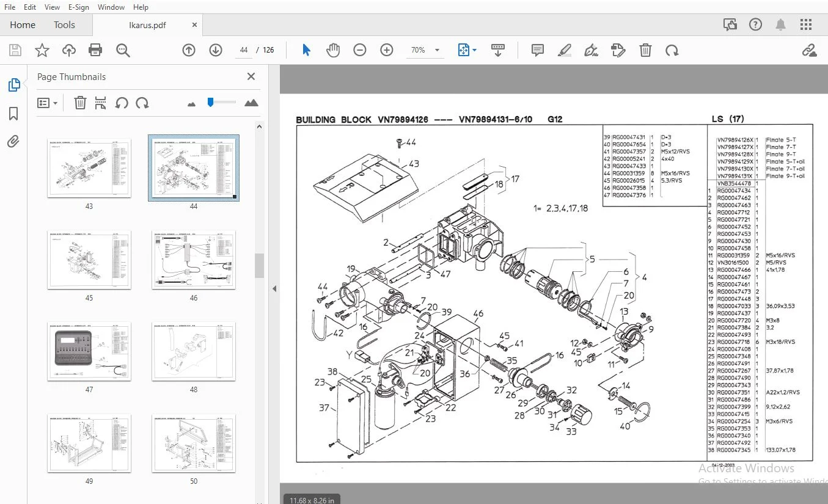The width and height of the screenshot is (828, 504).
Task: Reduce thumbnail size with small mountain icon
Action: pyautogui.click(x=192, y=104)
